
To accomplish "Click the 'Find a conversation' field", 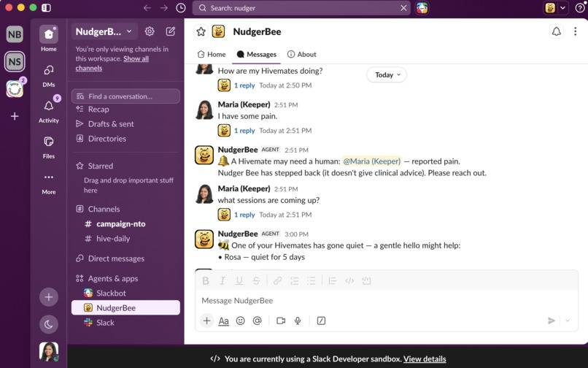I will [125, 96].
